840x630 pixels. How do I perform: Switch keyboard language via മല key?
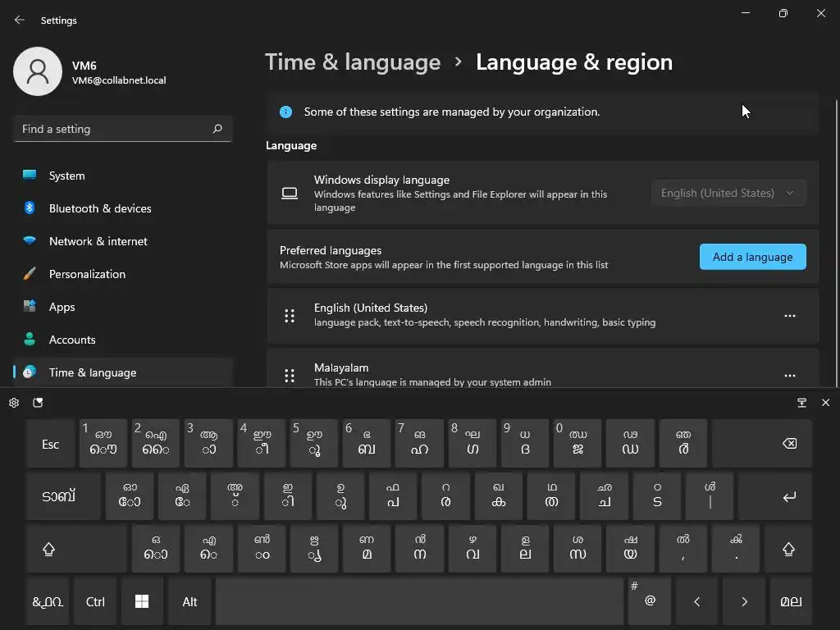(x=791, y=601)
